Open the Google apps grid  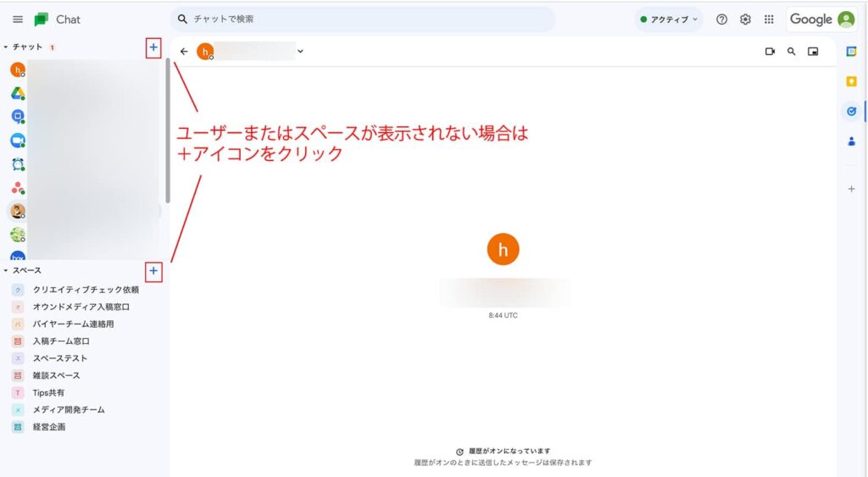(x=769, y=19)
